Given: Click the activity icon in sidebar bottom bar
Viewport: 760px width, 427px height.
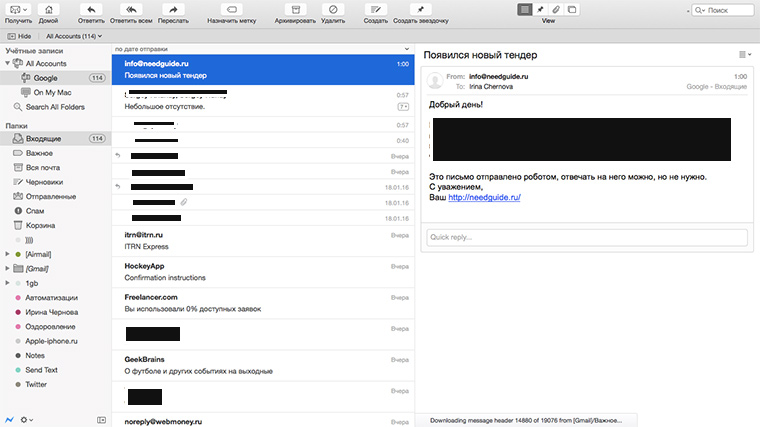Looking at the screenshot, I should point(9,420).
